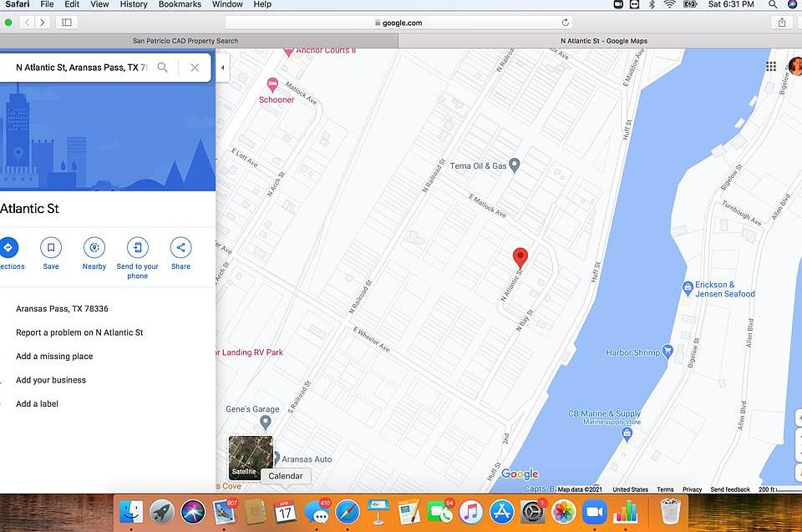This screenshot has width=802, height=532.
Task: Switch to San Patricio CAD Property Search tab
Action: tap(200, 41)
